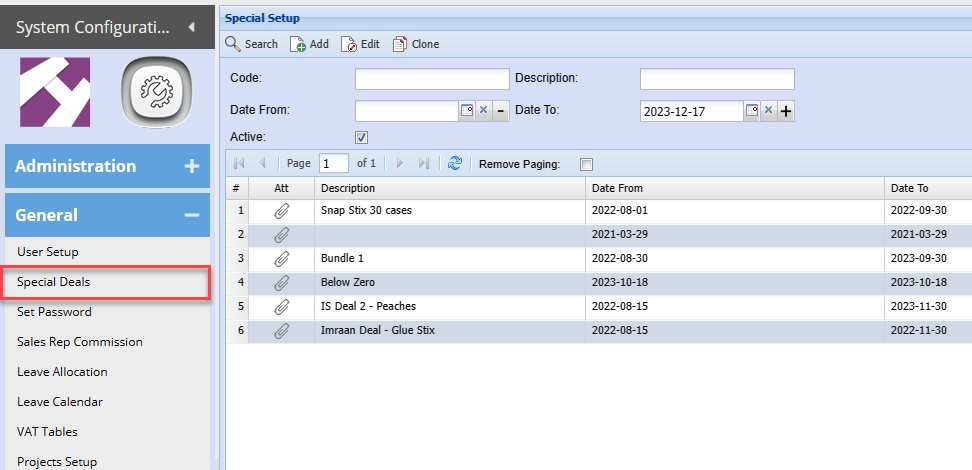Uncheck the Active checkbox
Image resolution: width=972 pixels, height=470 pixels.
(x=361, y=138)
